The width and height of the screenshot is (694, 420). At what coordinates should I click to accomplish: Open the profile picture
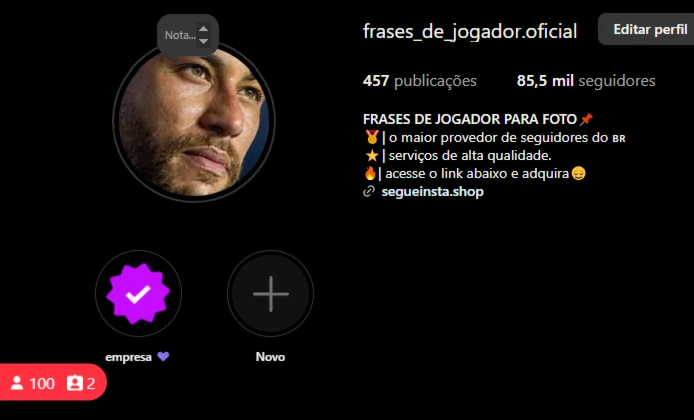point(194,122)
